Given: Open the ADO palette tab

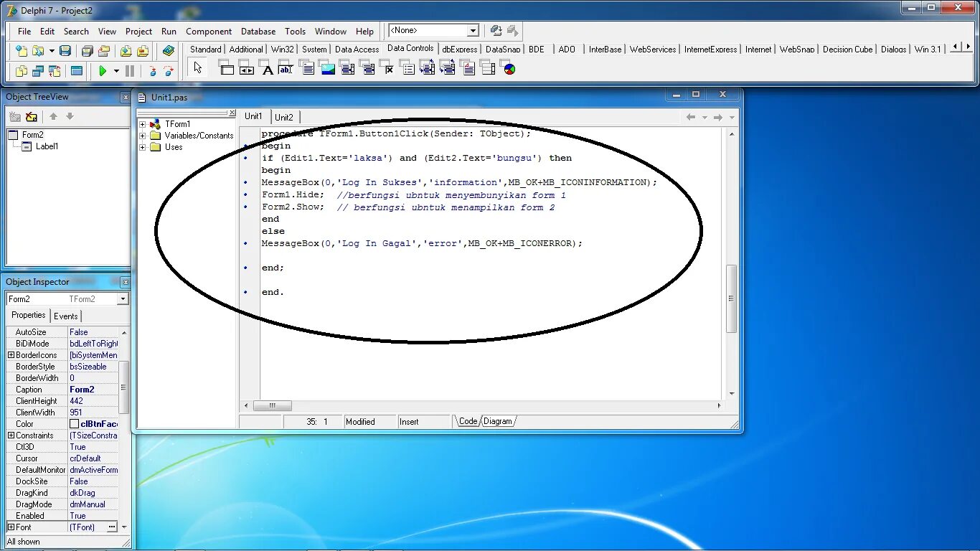Looking at the screenshot, I should pos(567,50).
